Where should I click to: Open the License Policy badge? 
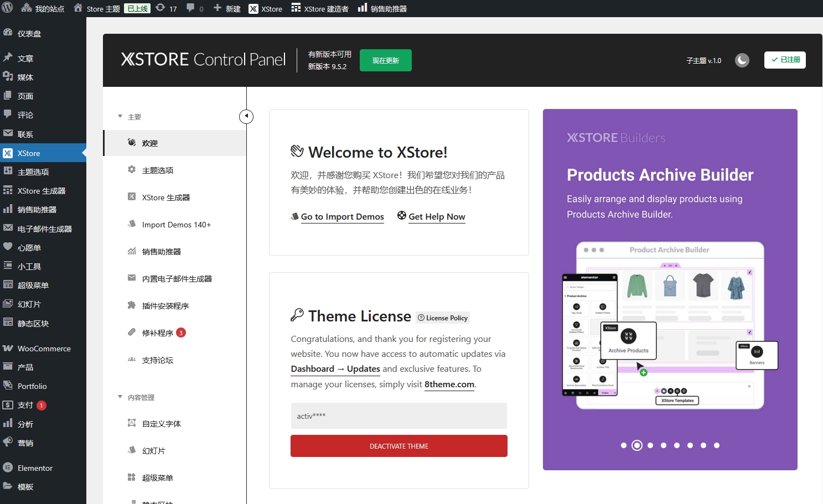tap(443, 318)
